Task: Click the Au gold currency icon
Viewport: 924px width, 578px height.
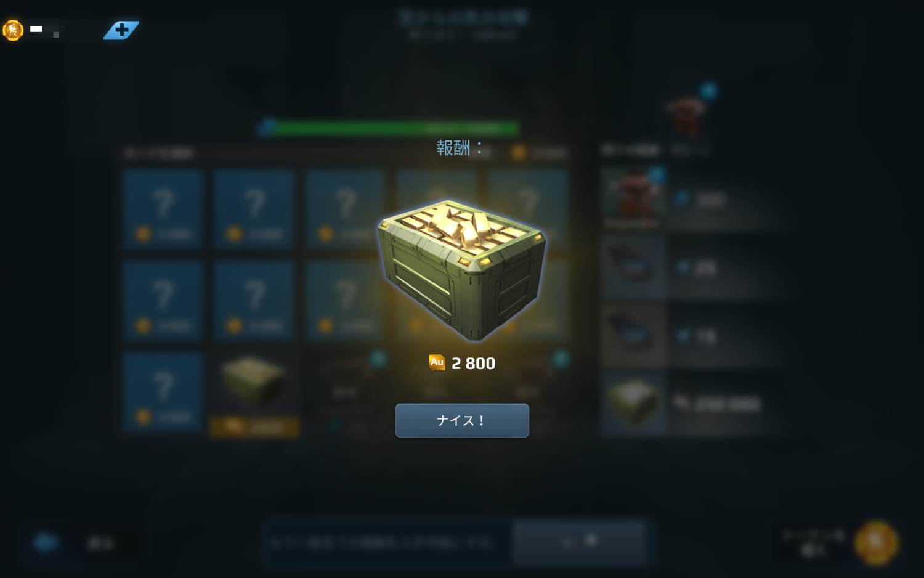Action: point(437,362)
